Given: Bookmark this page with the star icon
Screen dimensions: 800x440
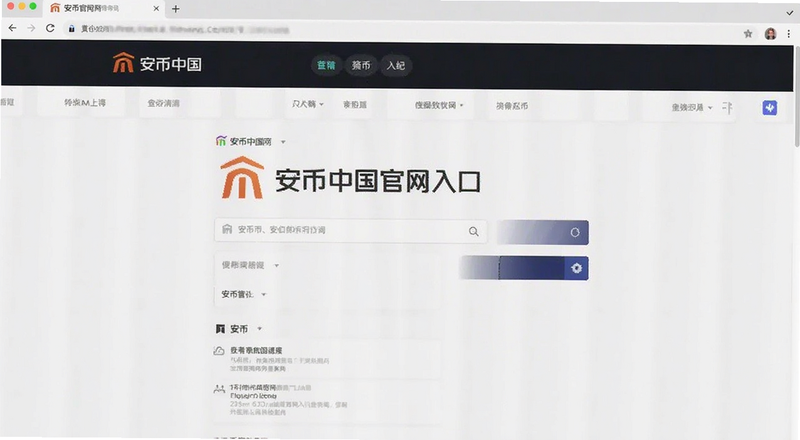Looking at the screenshot, I should [x=748, y=34].
